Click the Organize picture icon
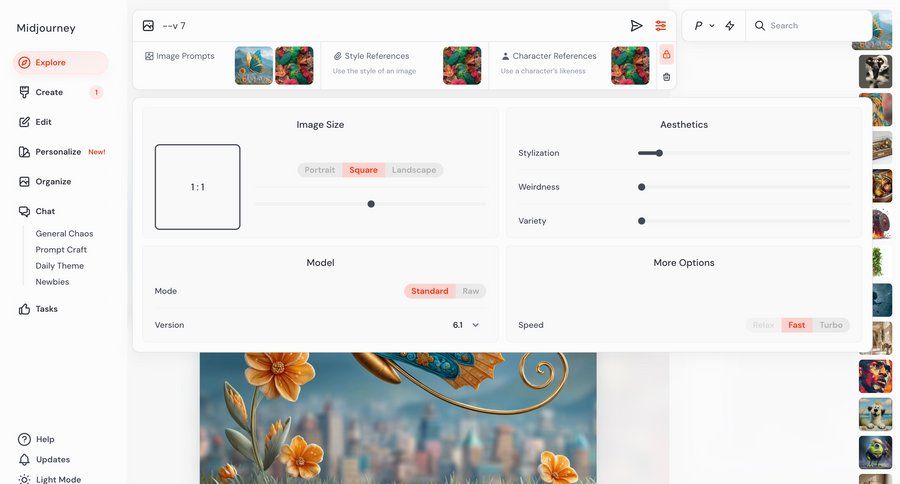The width and height of the screenshot is (900, 484). pyautogui.click(x=24, y=182)
